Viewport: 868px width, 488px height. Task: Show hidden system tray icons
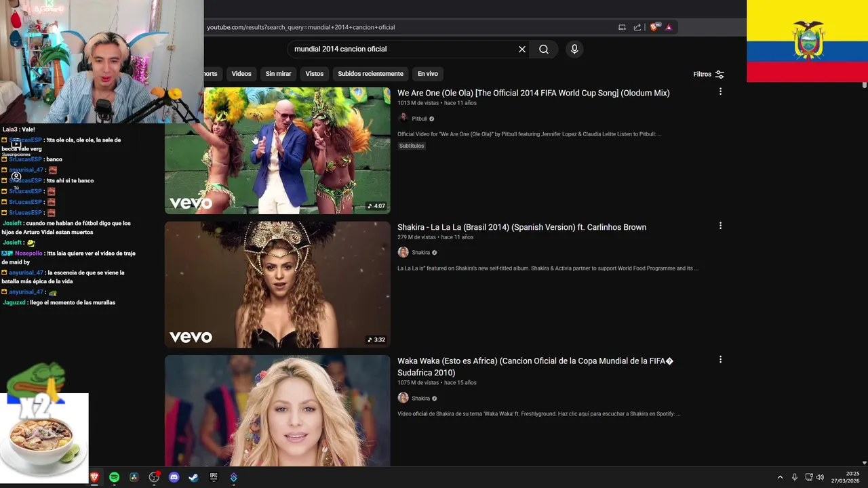780,477
